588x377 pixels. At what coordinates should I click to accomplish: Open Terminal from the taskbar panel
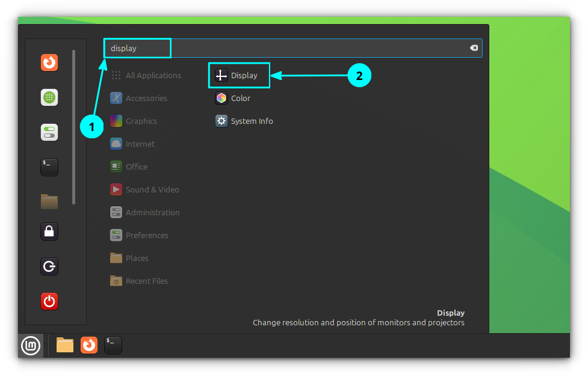[x=113, y=345]
